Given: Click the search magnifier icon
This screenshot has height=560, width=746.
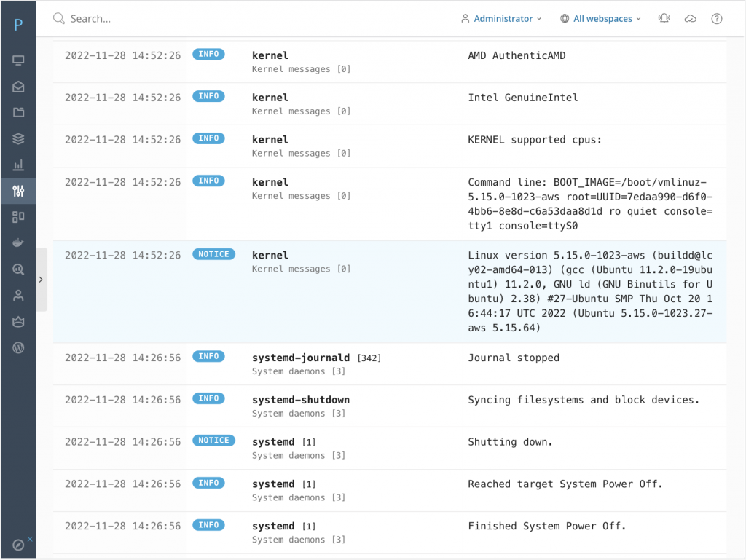Looking at the screenshot, I should (x=58, y=18).
